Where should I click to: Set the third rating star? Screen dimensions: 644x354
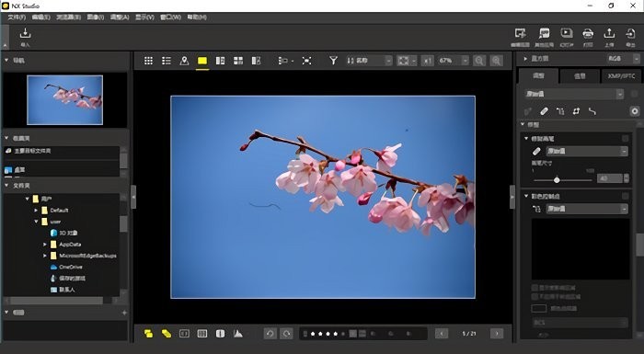pos(328,334)
